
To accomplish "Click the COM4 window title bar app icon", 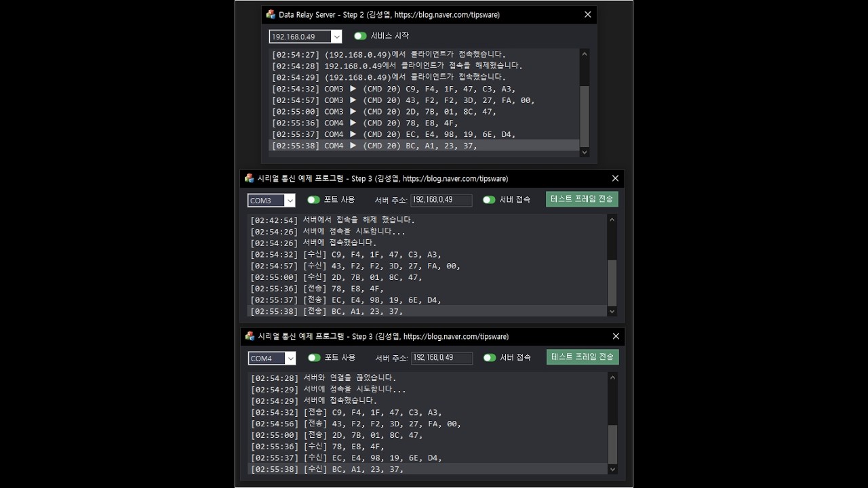I will pos(250,336).
